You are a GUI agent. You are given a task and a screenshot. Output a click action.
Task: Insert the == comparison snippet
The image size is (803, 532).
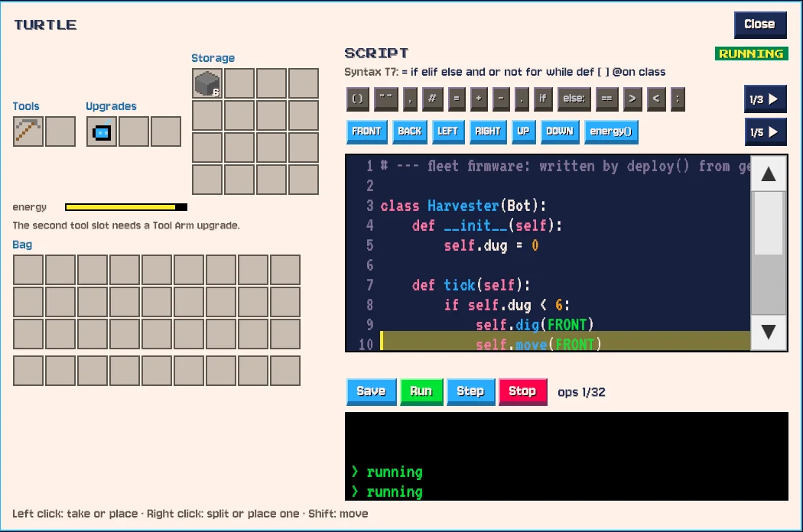click(607, 99)
